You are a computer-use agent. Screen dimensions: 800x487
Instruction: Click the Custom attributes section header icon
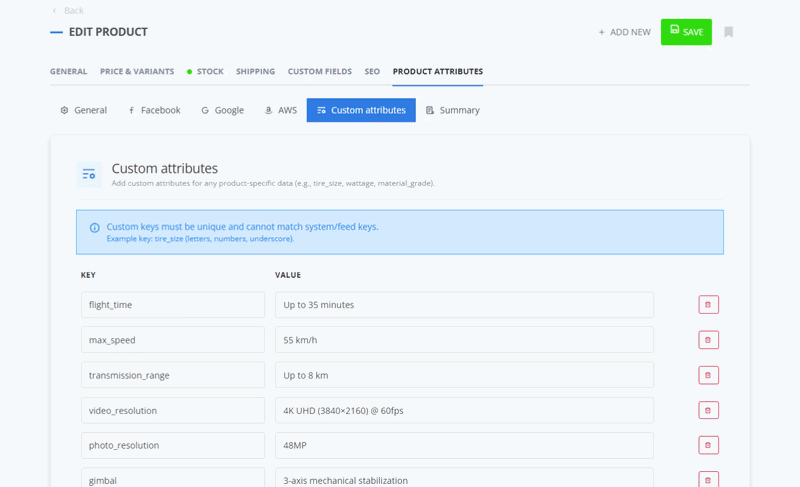(x=89, y=174)
